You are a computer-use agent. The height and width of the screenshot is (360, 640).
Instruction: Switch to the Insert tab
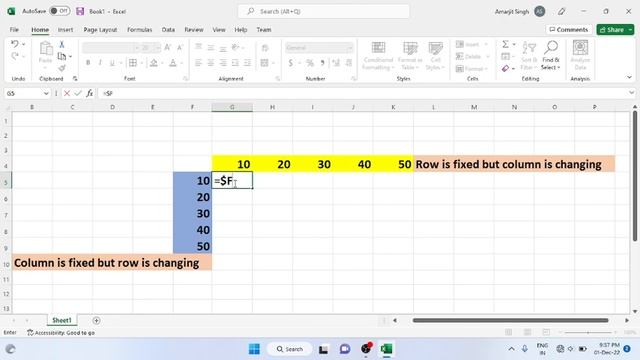coord(65,29)
